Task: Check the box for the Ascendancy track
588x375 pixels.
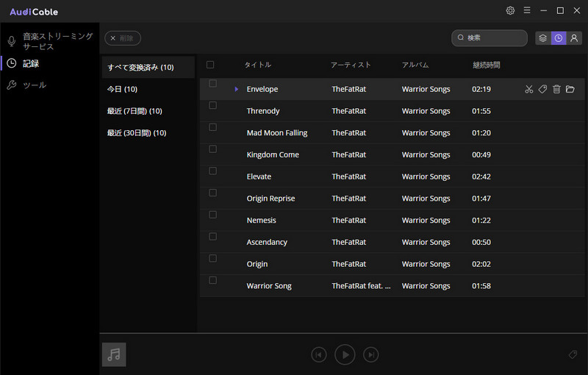Action: tap(212, 237)
